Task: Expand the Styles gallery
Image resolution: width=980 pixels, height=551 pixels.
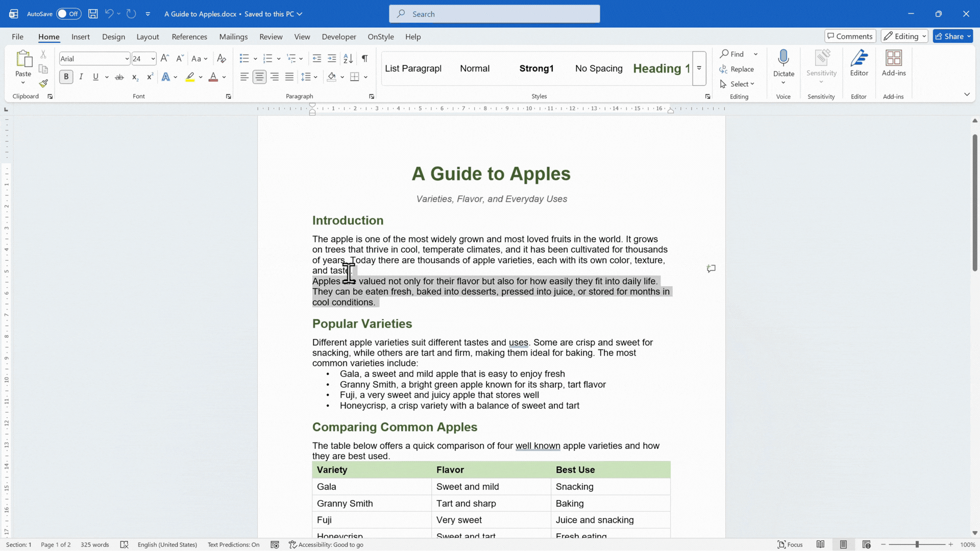Action: pos(699,68)
